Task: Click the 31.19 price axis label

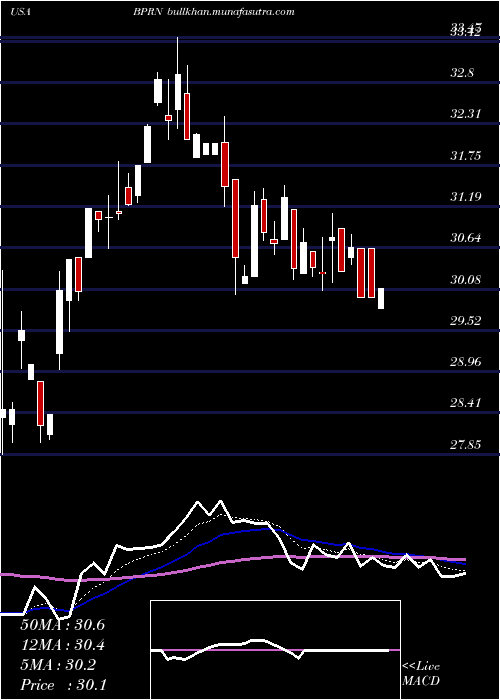Action: 466,196
